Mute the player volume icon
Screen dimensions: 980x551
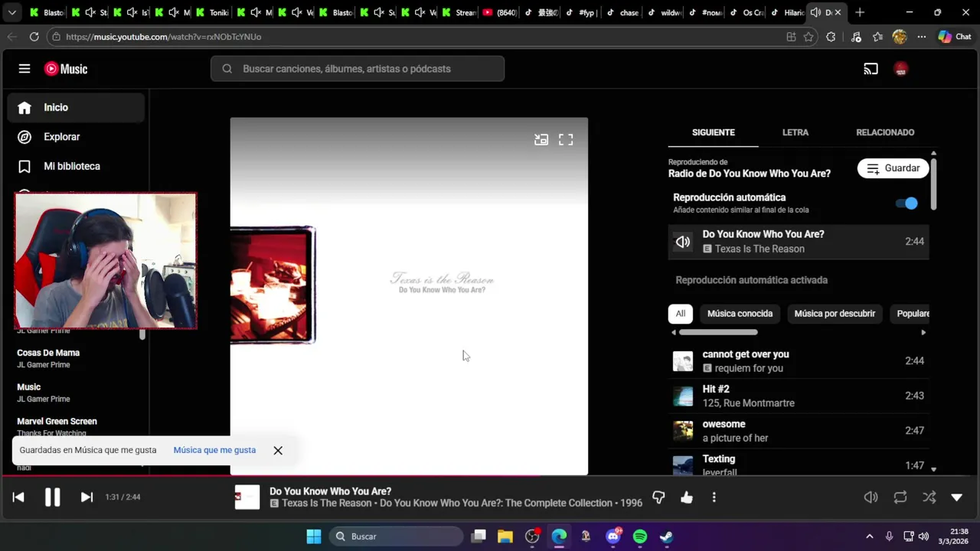[x=871, y=497]
